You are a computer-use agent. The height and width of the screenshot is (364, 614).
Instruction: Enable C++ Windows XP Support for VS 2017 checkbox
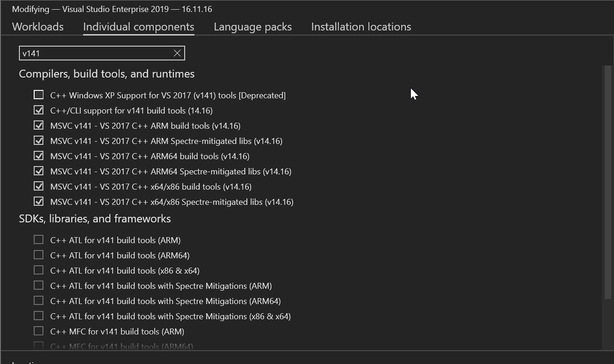coord(39,95)
